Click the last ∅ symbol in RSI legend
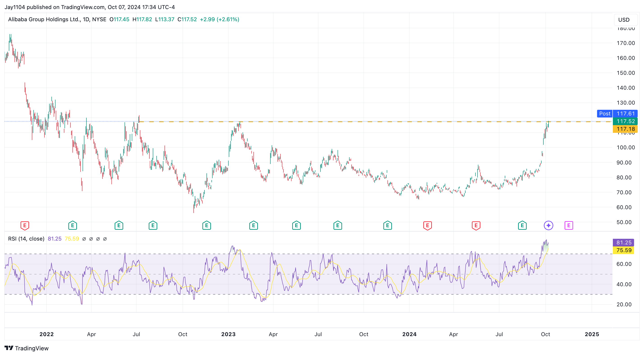Image resolution: width=644 pixels, height=356 pixels. (105, 239)
